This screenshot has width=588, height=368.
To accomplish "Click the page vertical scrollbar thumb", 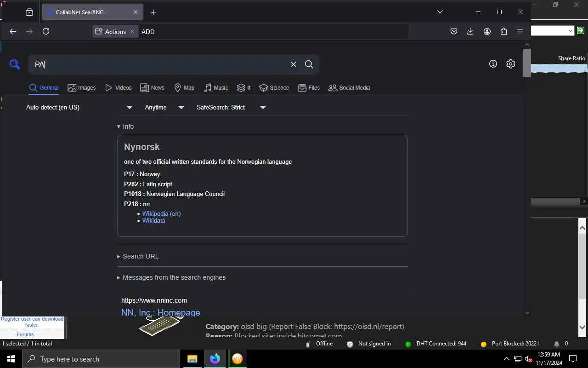I will 527,63.
